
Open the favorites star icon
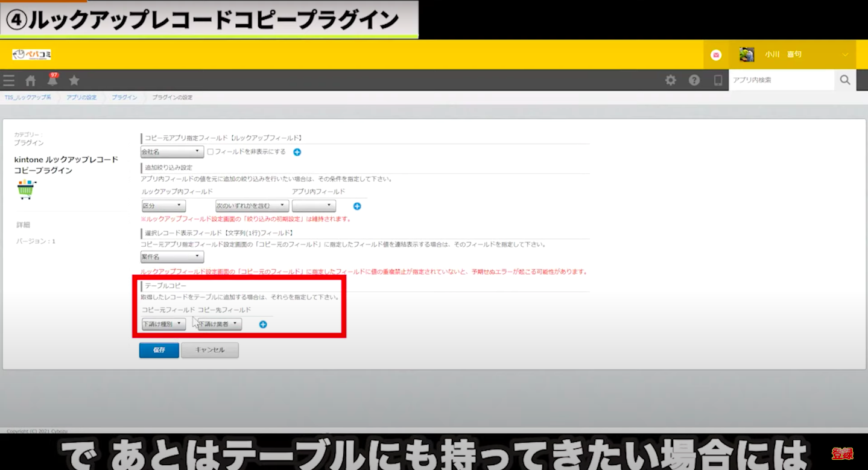(74, 80)
